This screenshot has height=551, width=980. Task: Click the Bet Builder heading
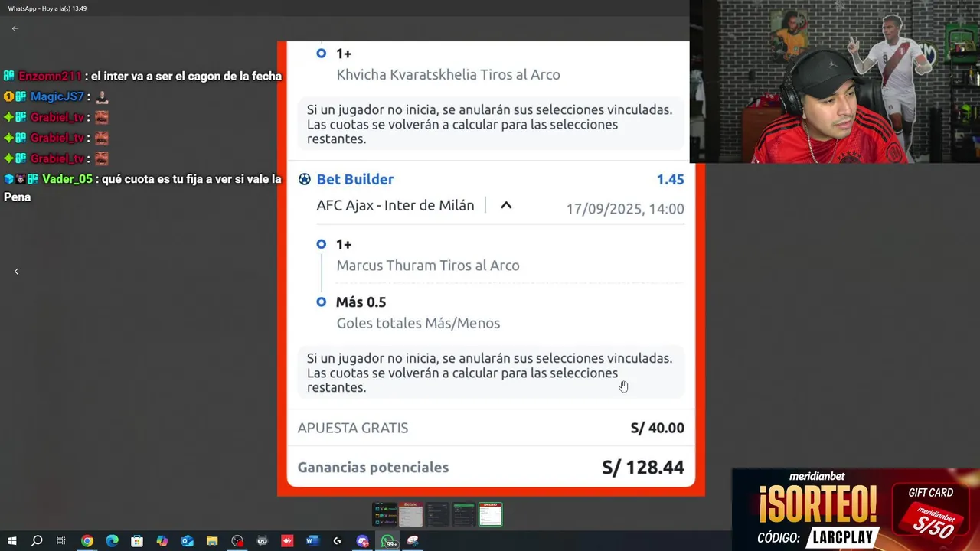pyautogui.click(x=355, y=179)
